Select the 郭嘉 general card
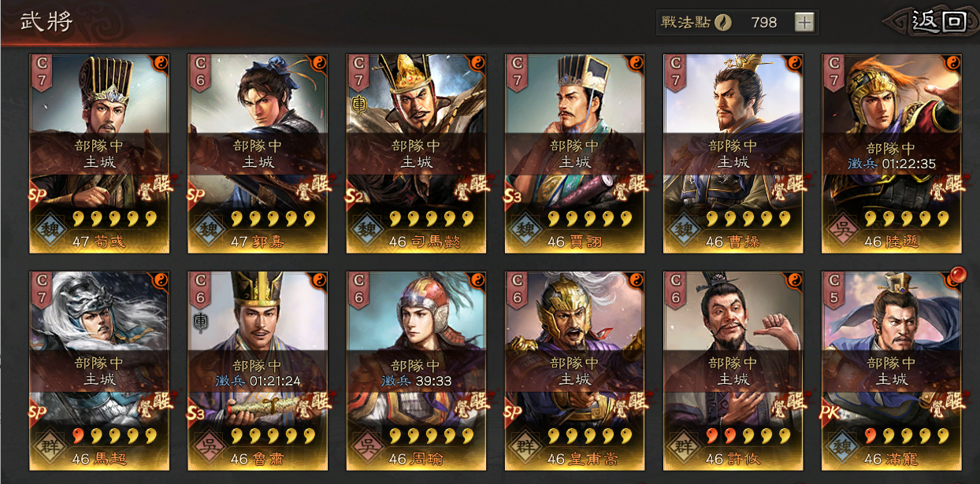Viewport: 980px width, 484px height. 258,153
